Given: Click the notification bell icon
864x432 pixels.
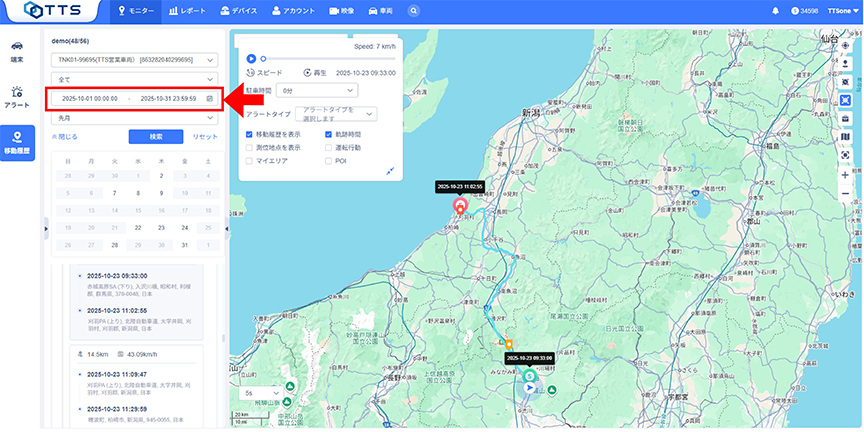Looking at the screenshot, I should 775,11.
